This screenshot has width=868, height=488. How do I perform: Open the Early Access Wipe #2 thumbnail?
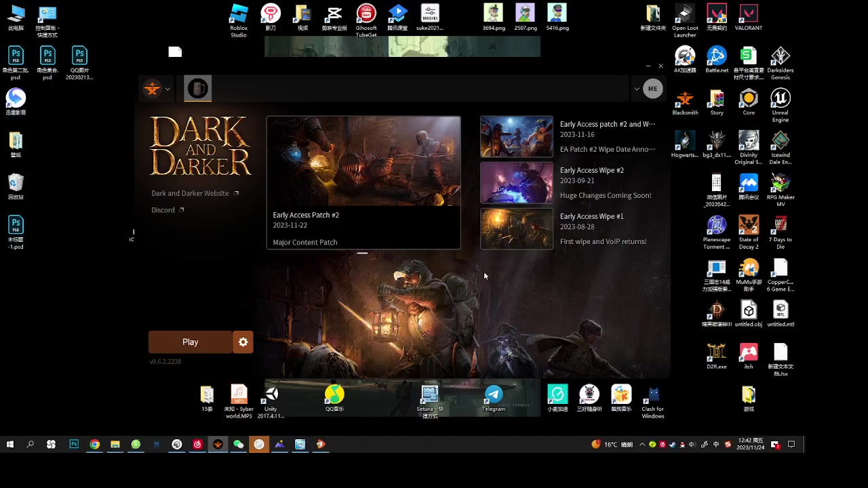click(517, 182)
